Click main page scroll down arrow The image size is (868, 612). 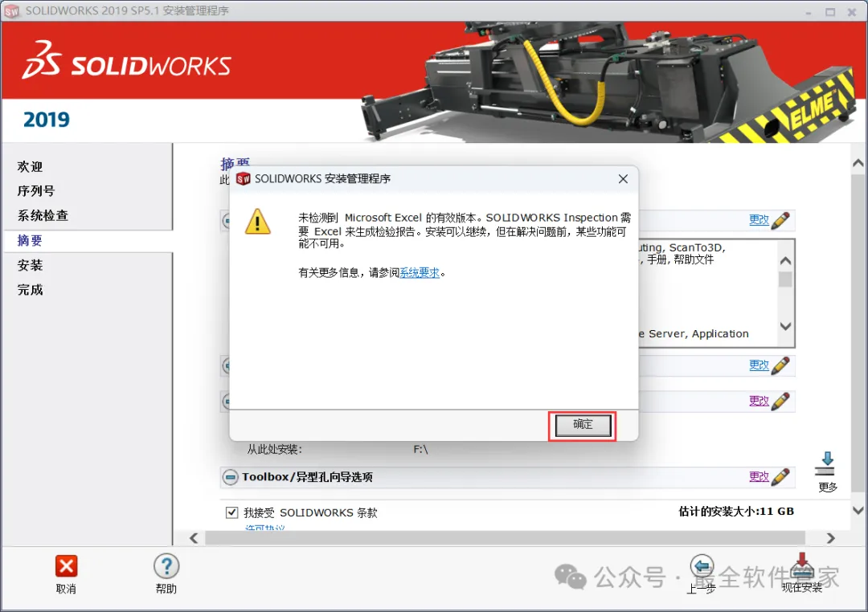(858, 511)
